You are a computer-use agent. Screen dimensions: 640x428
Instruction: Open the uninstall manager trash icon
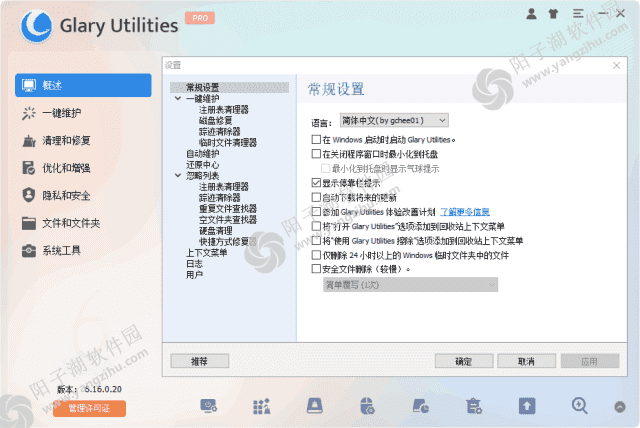(473, 406)
